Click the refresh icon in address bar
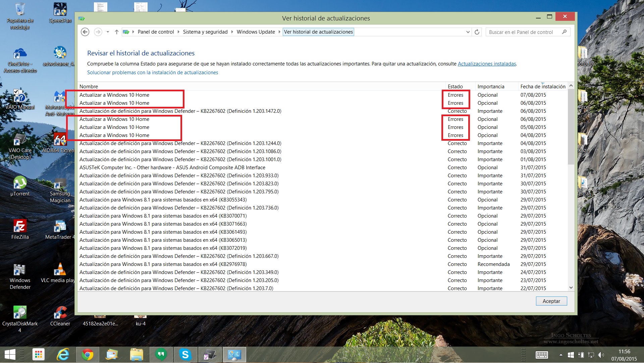This screenshot has height=363, width=644. 477,32
